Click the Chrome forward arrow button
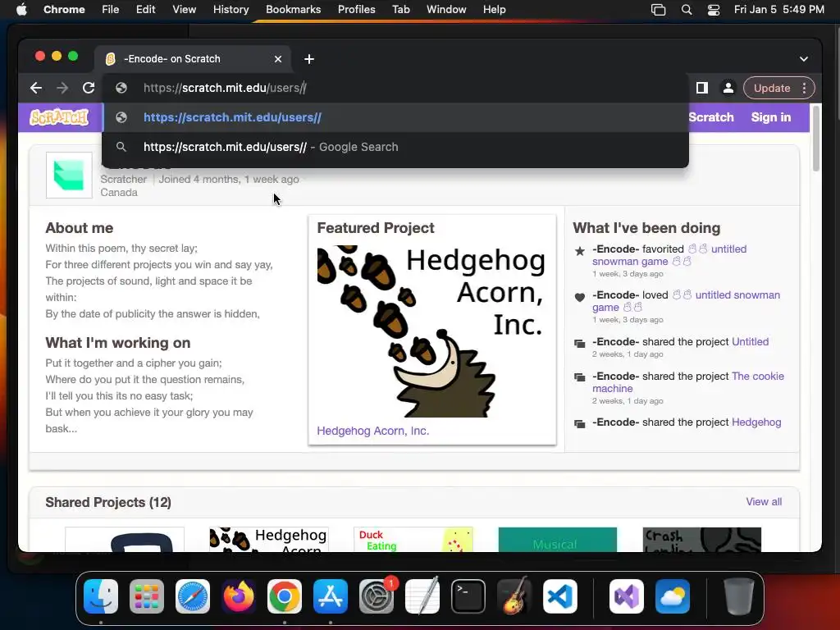Image resolution: width=840 pixels, height=630 pixels. click(x=62, y=88)
